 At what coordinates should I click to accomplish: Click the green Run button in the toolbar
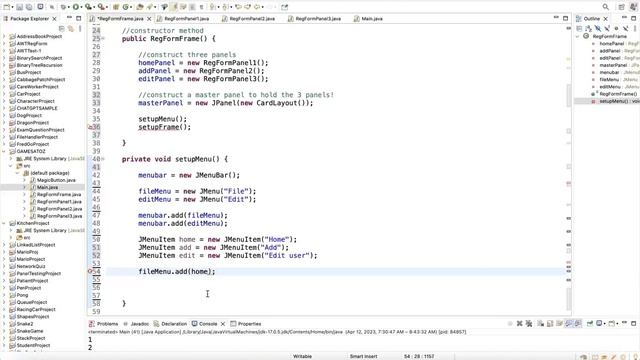(76, 7)
